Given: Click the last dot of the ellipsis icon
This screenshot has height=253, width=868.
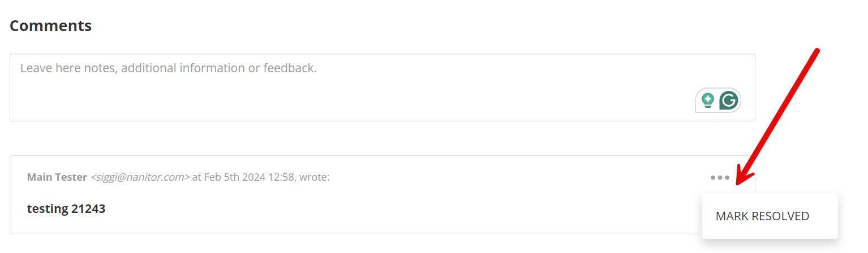Looking at the screenshot, I should [x=727, y=178].
